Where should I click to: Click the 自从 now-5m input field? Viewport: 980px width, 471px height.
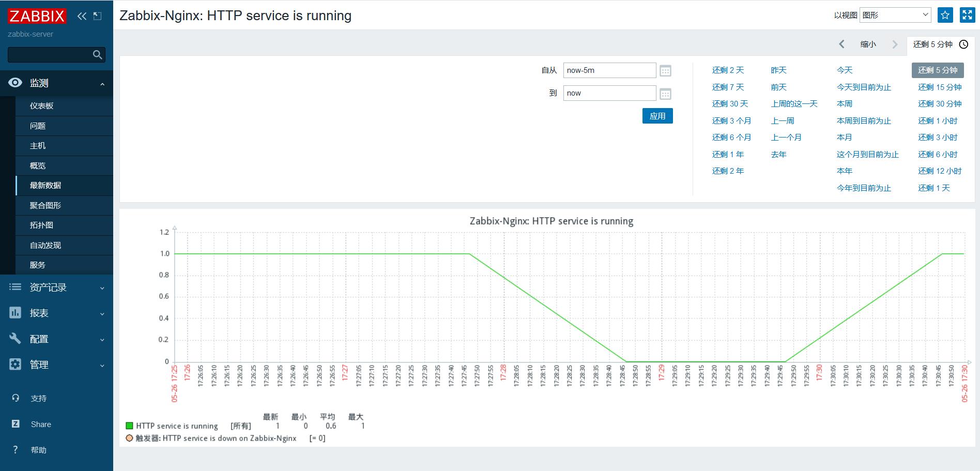pyautogui.click(x=610, y=70)
